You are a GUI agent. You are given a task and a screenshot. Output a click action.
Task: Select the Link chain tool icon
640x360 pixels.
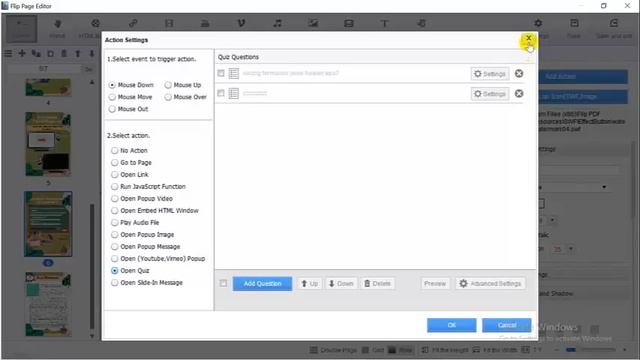pos(133,23)
